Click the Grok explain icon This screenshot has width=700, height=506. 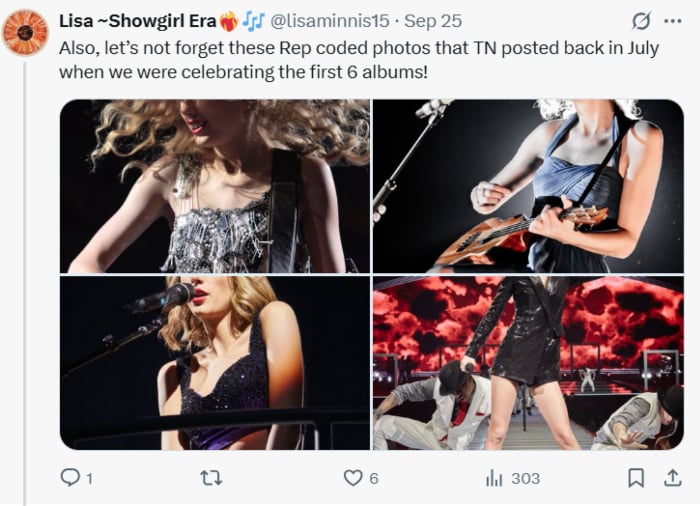pyautogui.click(x=641, y=21)
